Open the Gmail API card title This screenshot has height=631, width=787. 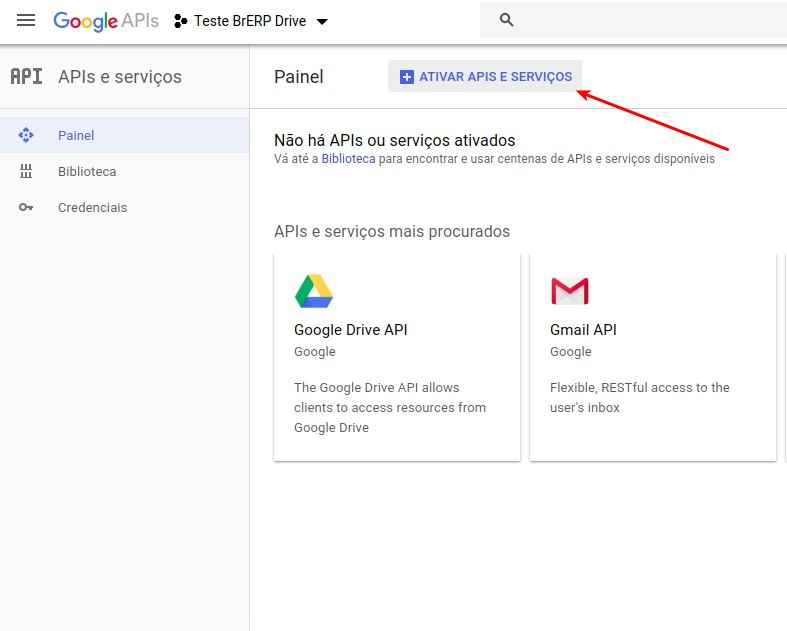[x=583, y=330]
